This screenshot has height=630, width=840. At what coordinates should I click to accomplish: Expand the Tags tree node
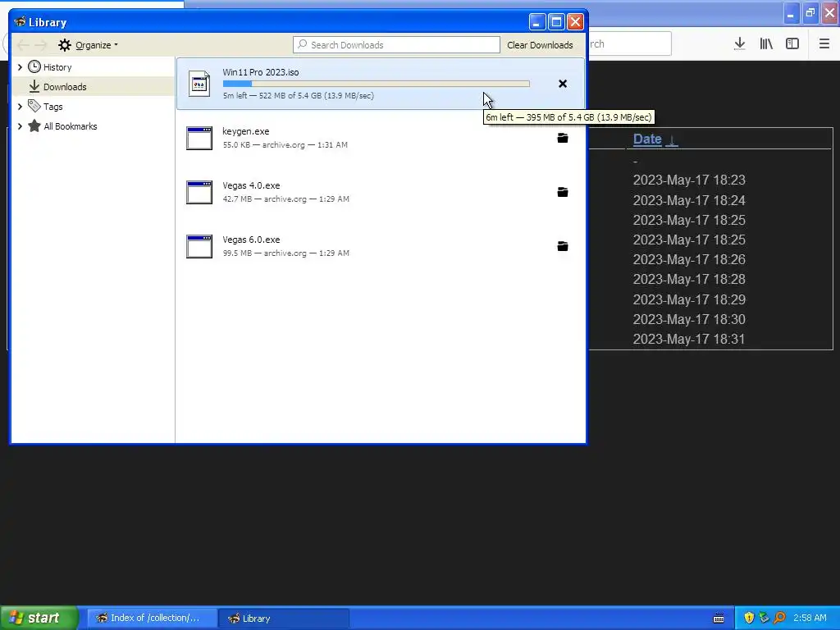tap(20, 106)
